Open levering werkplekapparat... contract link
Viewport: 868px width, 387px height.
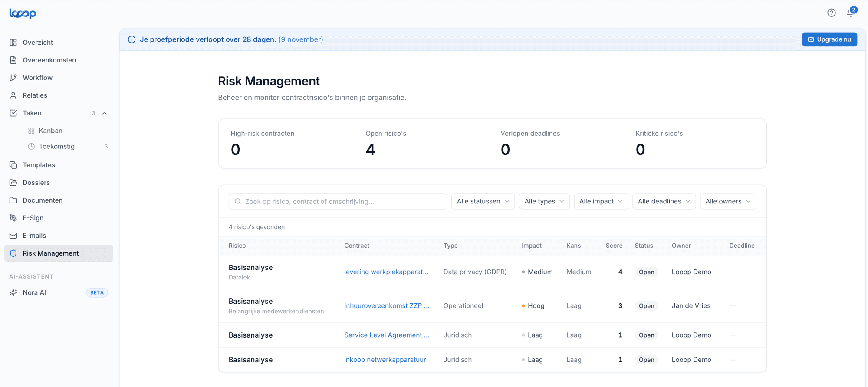[x=386, y=272]
